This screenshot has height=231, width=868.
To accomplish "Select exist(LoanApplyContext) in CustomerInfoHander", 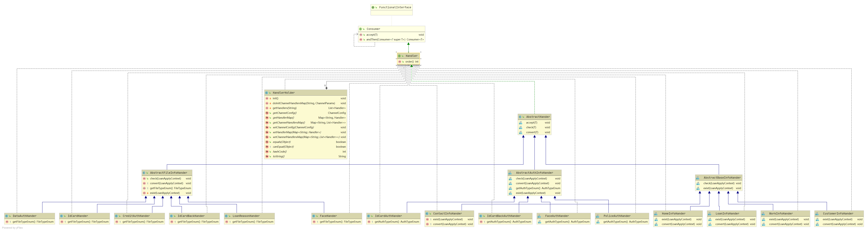I will (837, 220).
